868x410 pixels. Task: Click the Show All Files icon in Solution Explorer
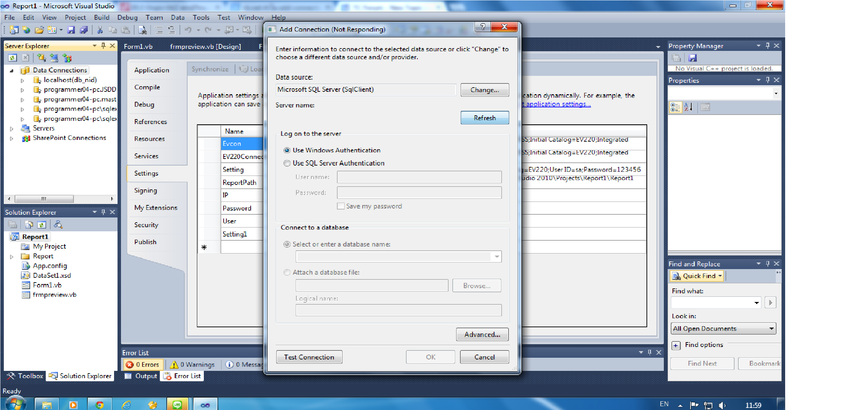[29, 225]
